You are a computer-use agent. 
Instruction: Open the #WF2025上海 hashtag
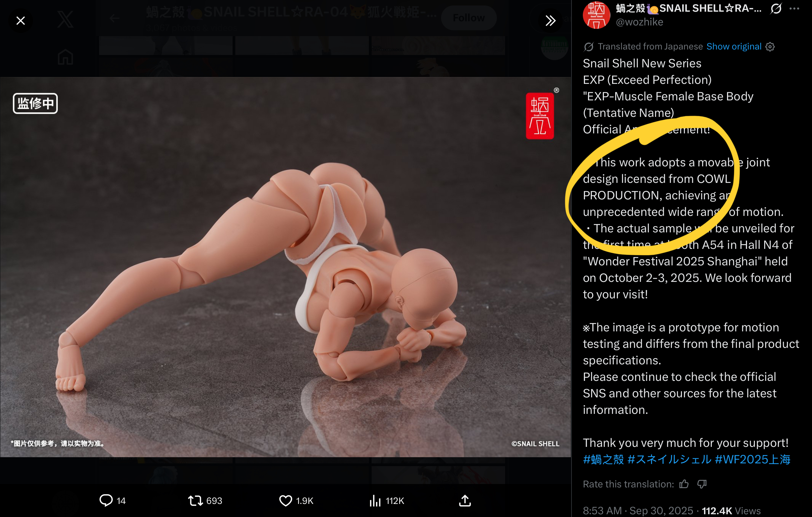(x=752, y=459)
